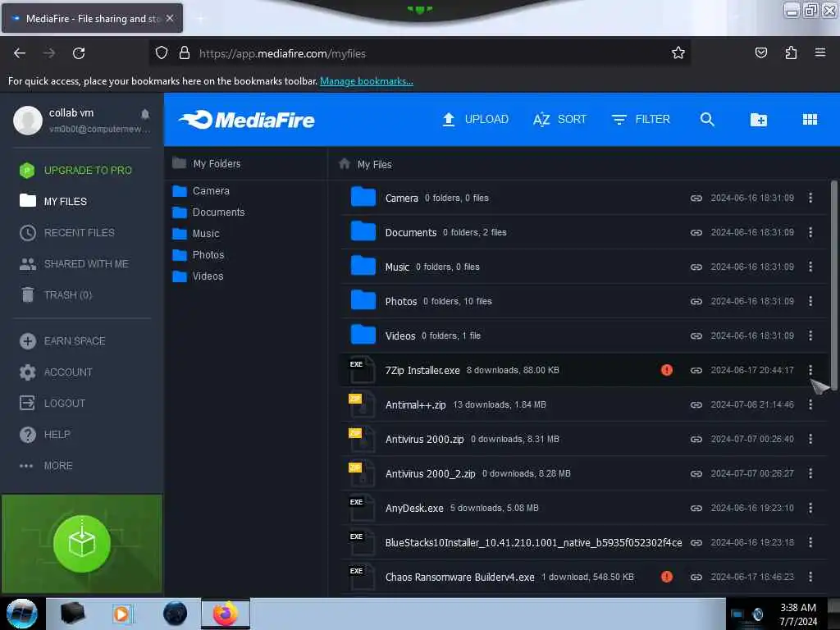Viewport: 840px width, 630px height.
Task: Open options menu for Antimal++.zip
Action: point(810,404)
